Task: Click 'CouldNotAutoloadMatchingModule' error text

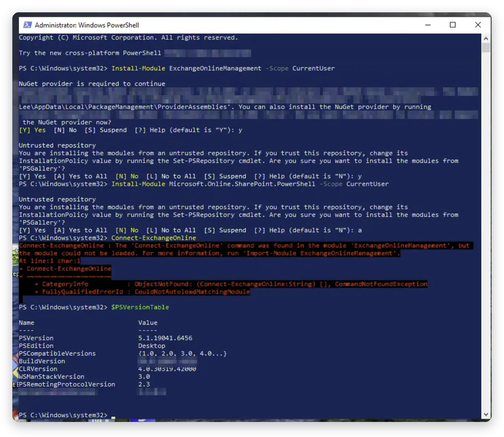Action: coord(192,292)
